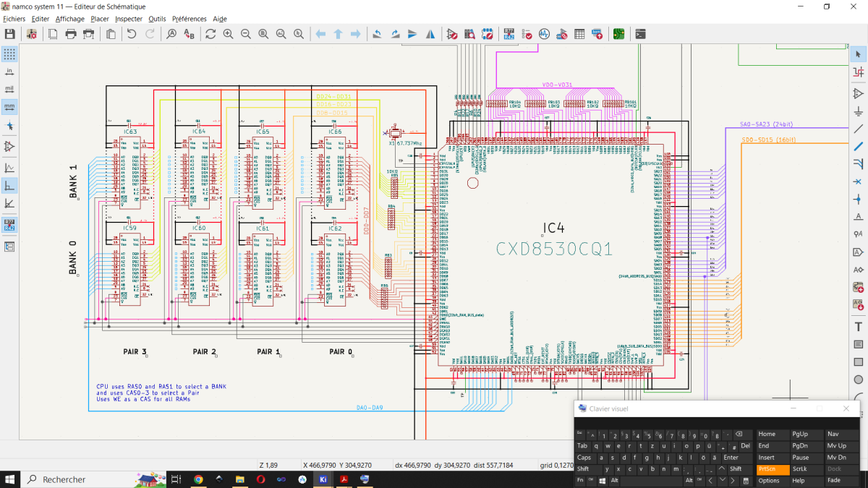
Task: Click the Caps key on Clavier visuel
Action: [x=587, y=457]
